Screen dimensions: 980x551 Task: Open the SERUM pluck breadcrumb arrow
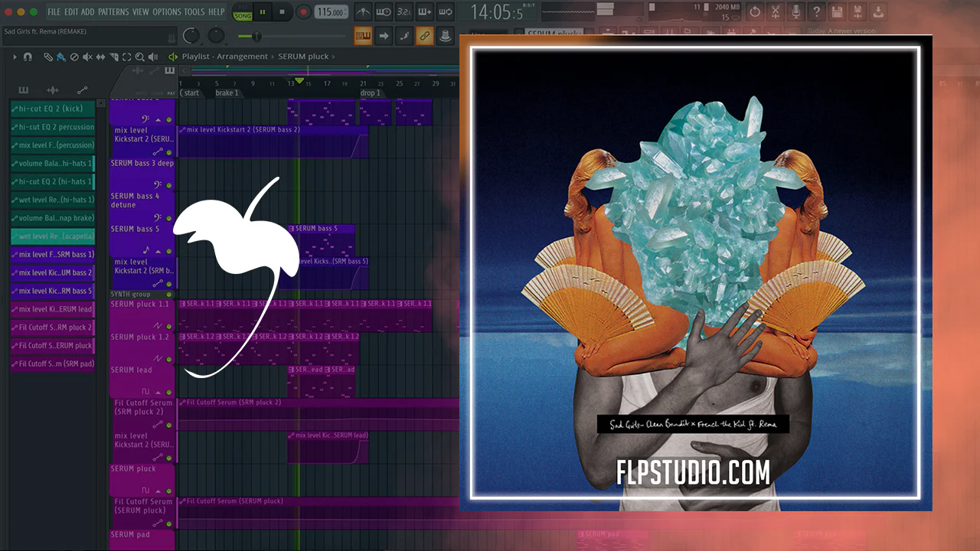[x=333, y=57]
